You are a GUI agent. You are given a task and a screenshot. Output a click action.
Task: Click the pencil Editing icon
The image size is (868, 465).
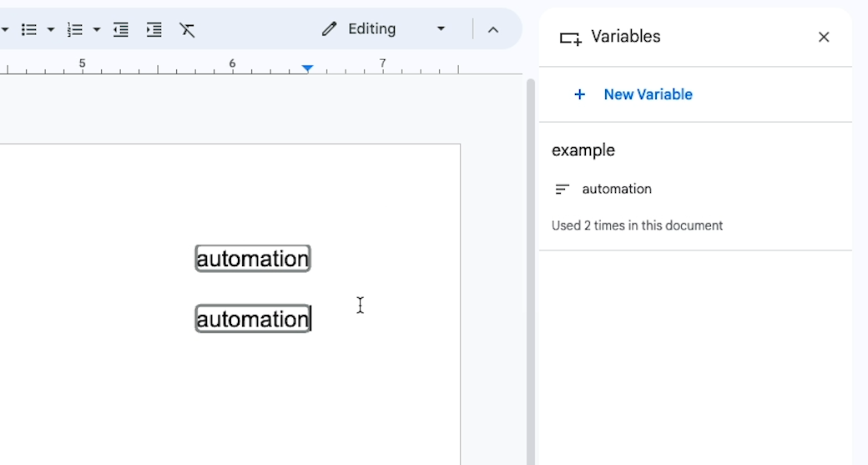(330, 28)
